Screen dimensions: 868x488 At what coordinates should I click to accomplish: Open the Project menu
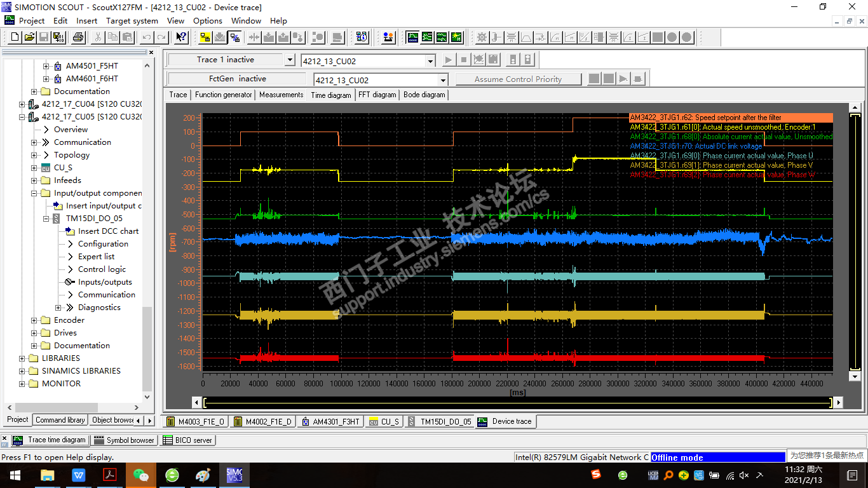click(x=32, y=20)
